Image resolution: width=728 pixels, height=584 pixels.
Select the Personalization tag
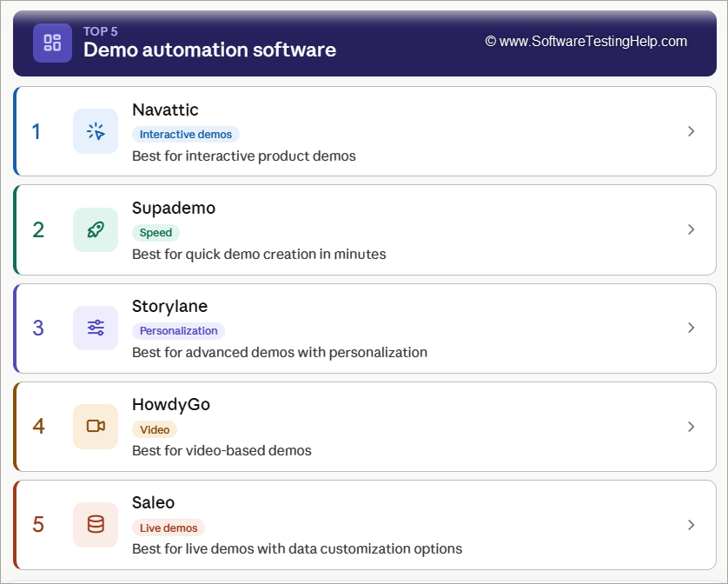click(x=178, y=331)
